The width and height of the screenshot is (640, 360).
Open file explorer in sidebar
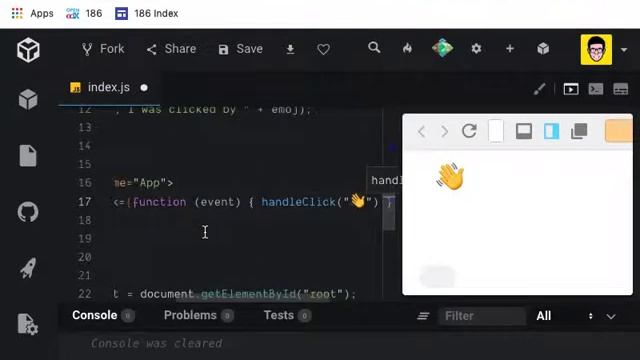tap(28, 156)
